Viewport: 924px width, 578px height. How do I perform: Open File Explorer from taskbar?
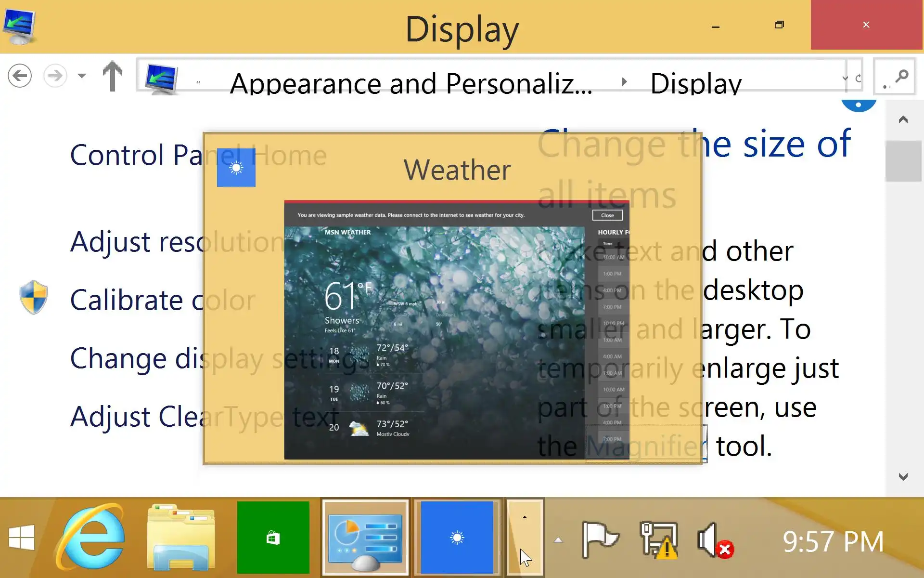[x=181, y=538]
